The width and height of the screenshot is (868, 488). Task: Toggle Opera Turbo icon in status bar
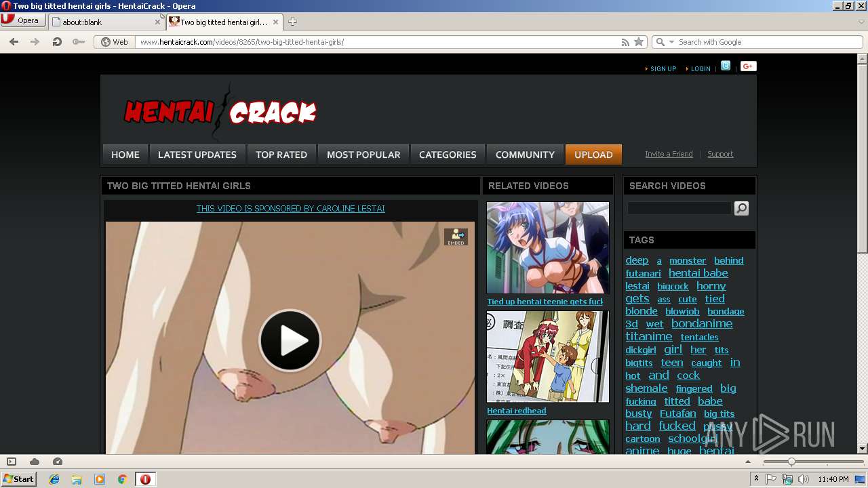pyautogui.click(x=58, y=462)
